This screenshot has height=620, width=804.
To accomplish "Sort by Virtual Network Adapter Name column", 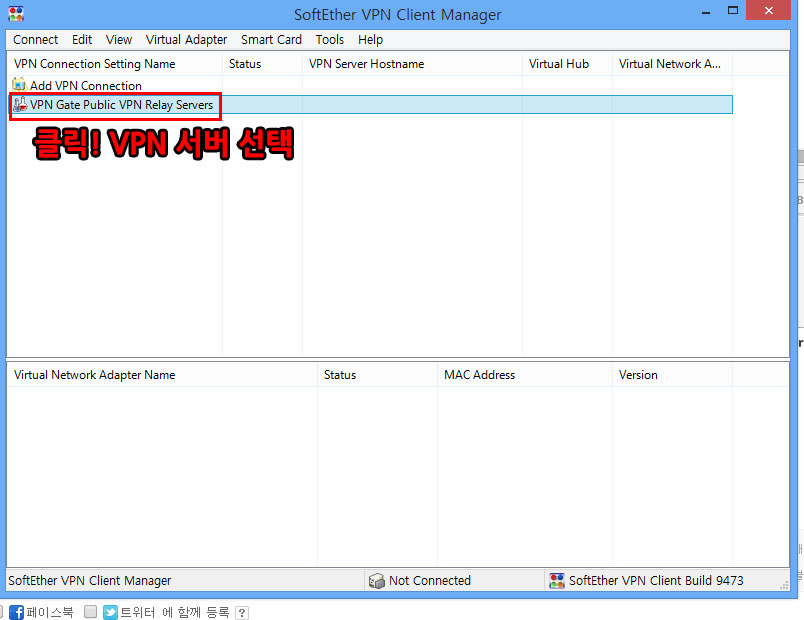I will 163,375.
